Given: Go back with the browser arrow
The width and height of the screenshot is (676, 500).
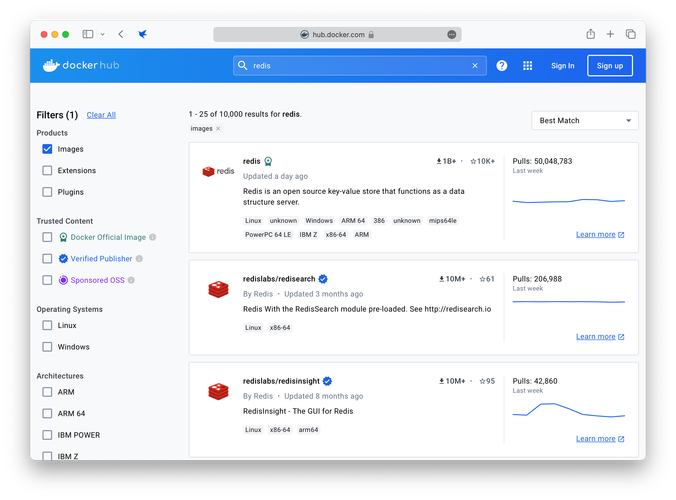Looking at the screenshot, I should pos(121,34).
